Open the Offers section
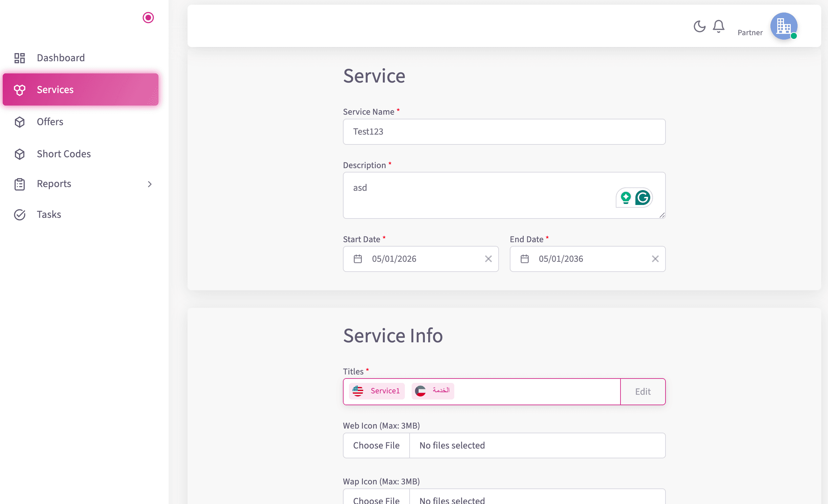This screenshot has width=828, height=504. [x=50, y=121]
